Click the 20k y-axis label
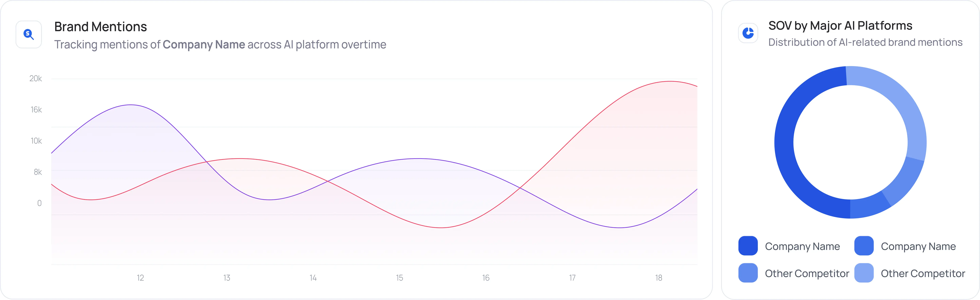 [x=36, y=78]
